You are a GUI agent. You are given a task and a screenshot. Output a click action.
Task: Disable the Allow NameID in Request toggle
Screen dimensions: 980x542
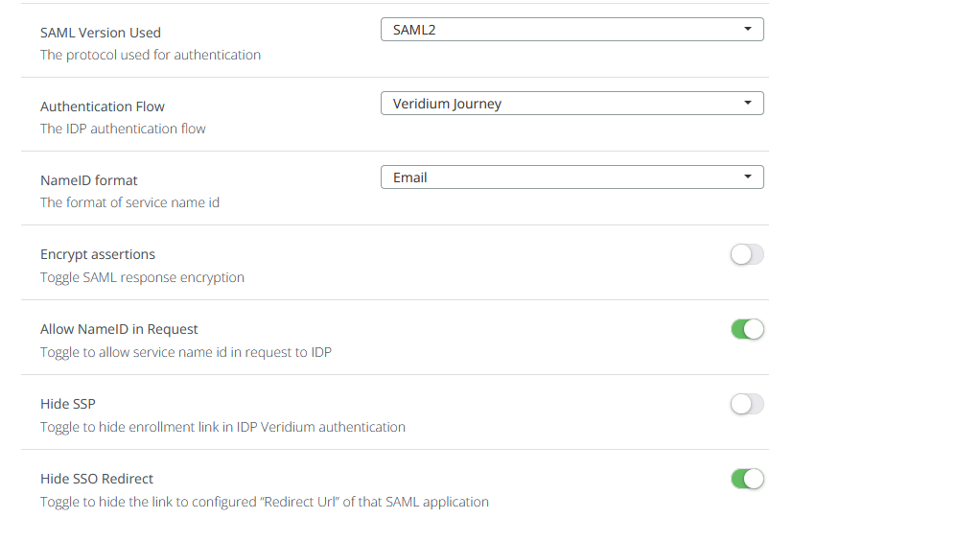[x=747, y=329]
